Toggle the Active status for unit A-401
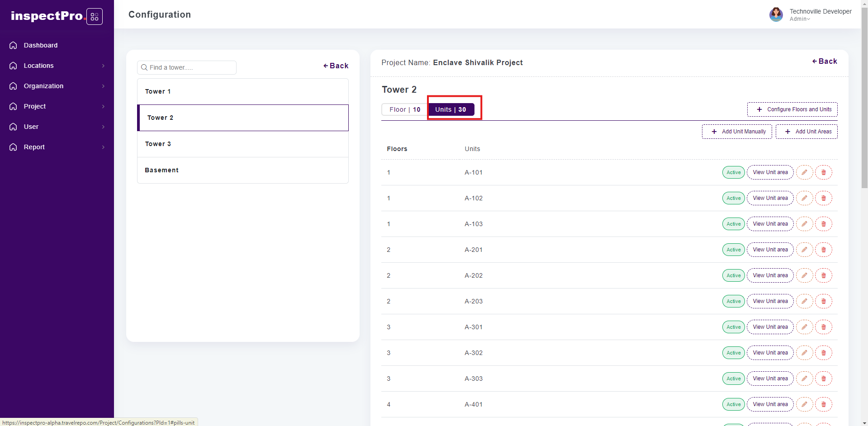 coord(733,404)
